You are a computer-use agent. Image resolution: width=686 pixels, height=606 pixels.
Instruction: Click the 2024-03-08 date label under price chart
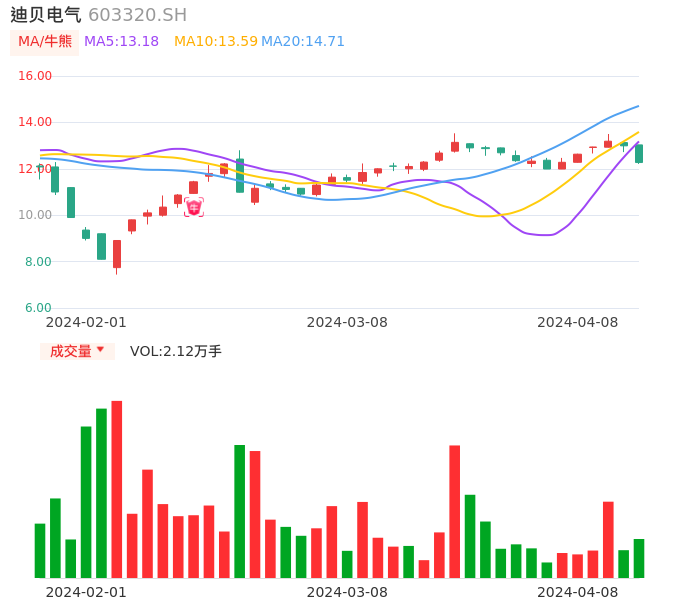click(x=347, y=322)
